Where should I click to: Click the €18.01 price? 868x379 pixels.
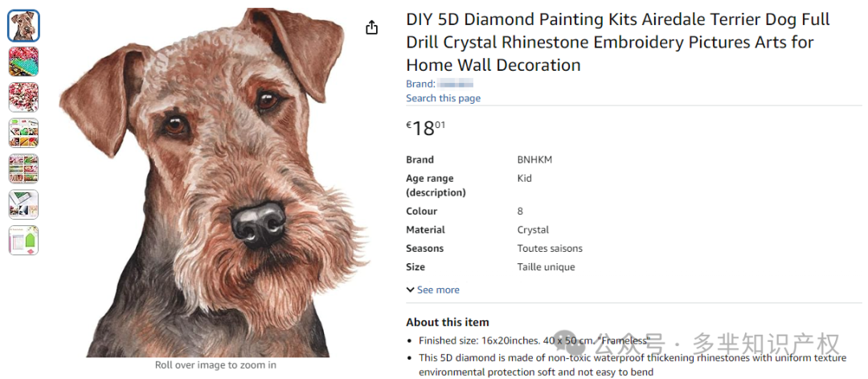pos(426,128)
